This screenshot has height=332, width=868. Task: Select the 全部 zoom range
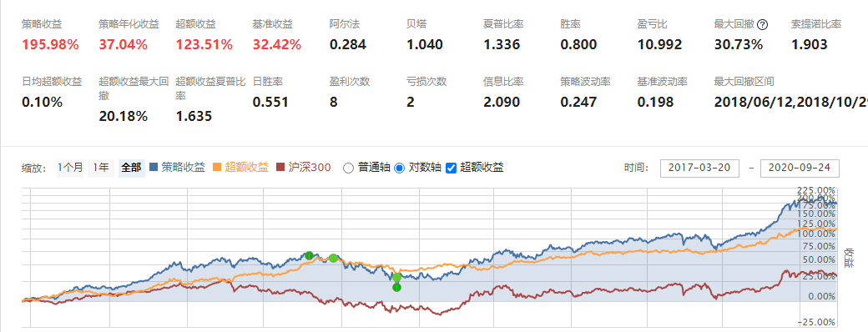(x=131, y=168)
